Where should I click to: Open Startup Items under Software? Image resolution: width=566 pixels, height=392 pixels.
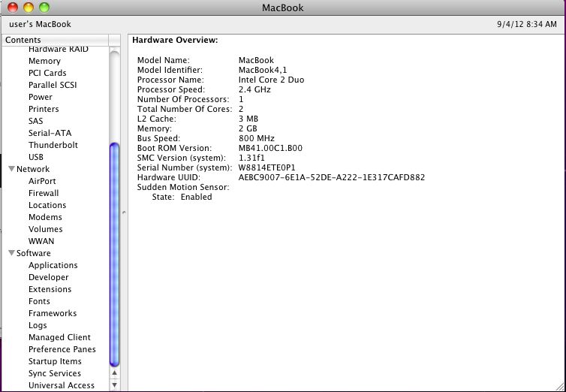[x=55, y=361]
